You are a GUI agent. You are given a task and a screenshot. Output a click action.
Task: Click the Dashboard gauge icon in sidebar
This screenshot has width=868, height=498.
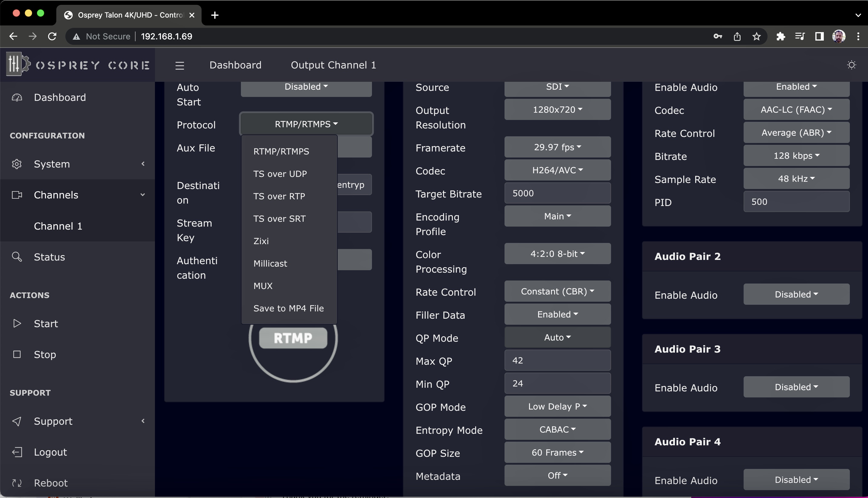pos(17,98)
